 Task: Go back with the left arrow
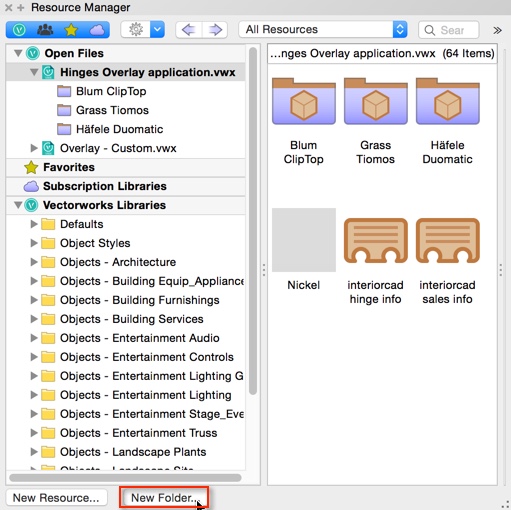coord(189,30)
